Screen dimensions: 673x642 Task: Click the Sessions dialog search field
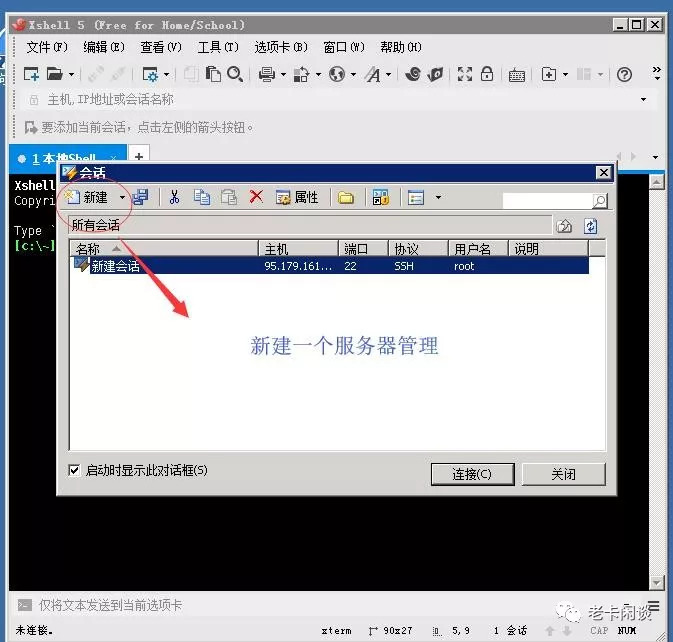pos(548,200)
